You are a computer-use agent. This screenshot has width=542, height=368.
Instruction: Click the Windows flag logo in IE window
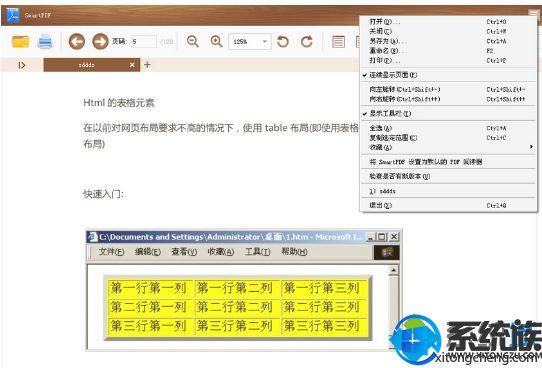click(387, 253)
